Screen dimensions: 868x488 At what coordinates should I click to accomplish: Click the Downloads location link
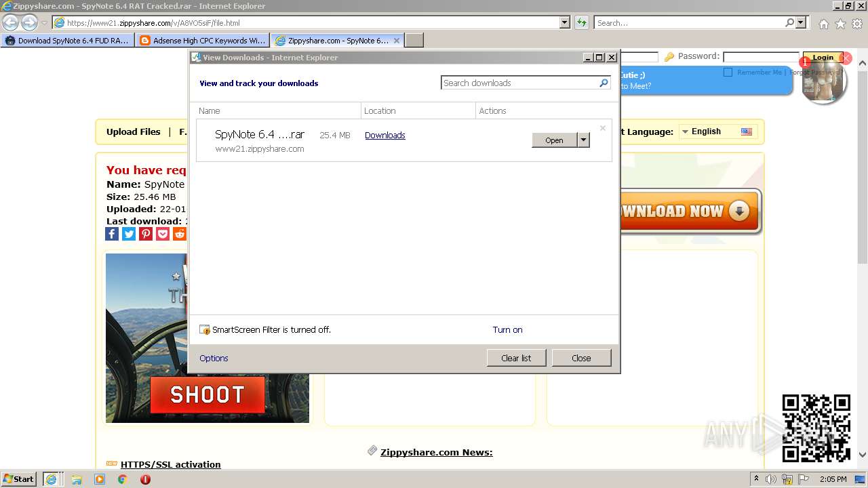tap(384, 135)
